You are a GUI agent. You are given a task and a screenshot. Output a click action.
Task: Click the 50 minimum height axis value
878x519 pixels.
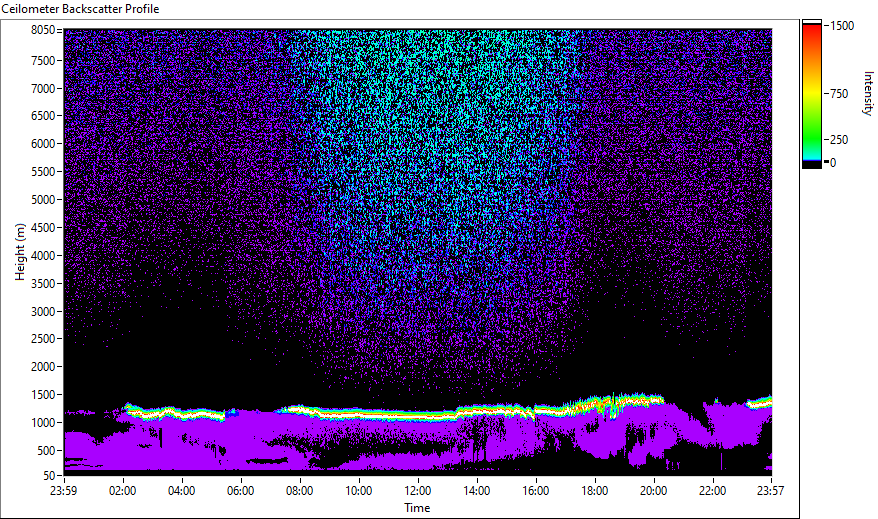[49, 476]
